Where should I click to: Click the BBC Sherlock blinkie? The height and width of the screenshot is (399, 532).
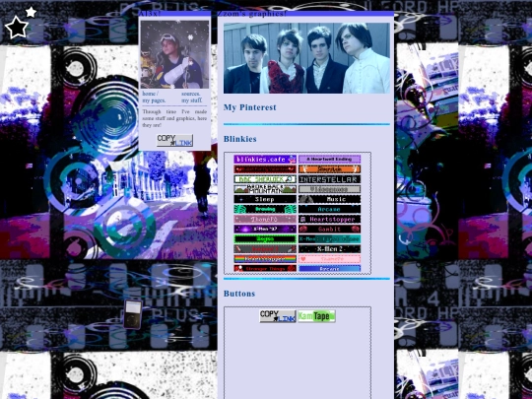coord(265,179)
